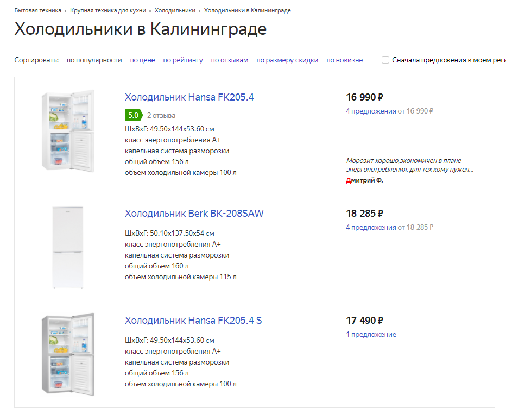
Task: Click the green 5.0 rating badge
Action: coord(133,115)
